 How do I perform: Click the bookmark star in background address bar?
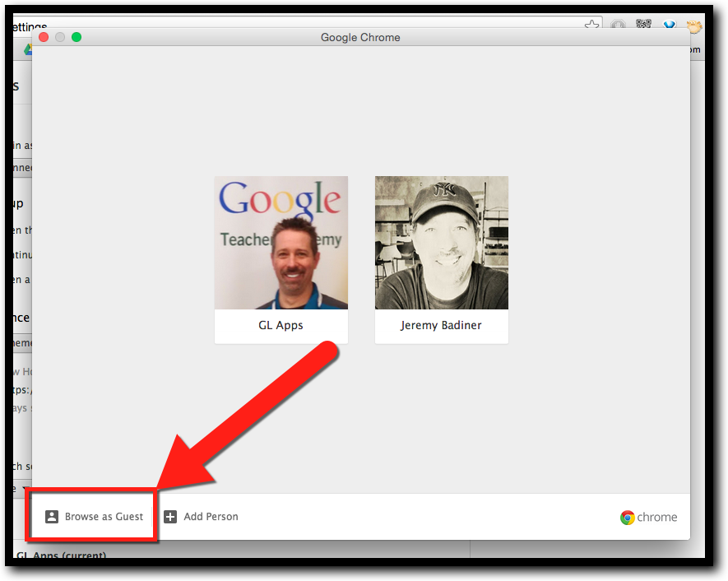591,24
